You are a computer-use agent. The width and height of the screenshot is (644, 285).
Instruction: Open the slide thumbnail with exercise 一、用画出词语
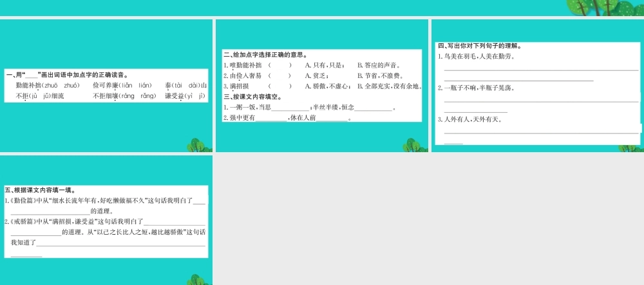click(x=106, y=86)
